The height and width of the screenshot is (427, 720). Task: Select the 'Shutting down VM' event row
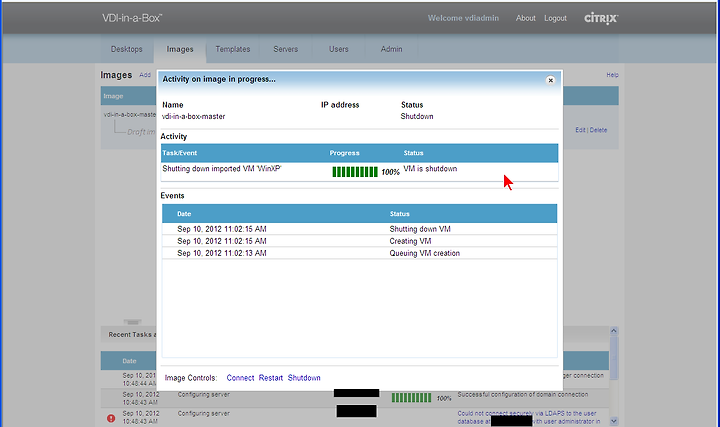pos(360,229)
